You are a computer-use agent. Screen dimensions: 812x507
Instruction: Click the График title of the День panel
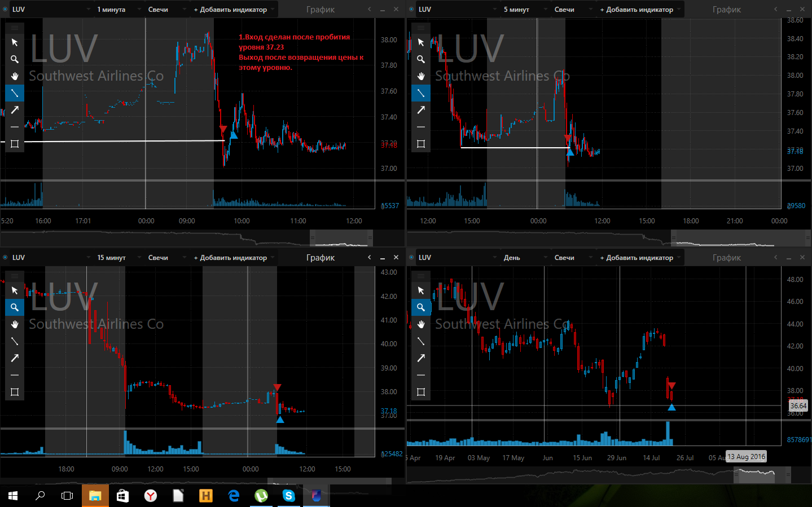click(727, 258)
